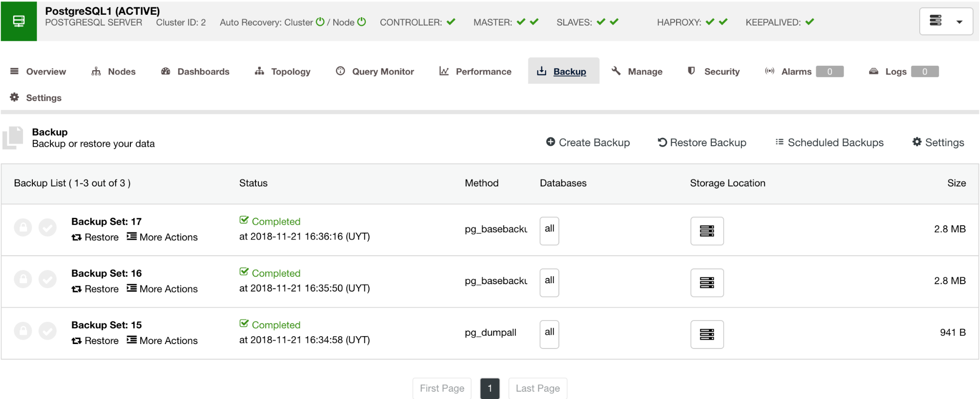
Task: Expand More Actions for Backup Set 15
Action: (x=162, y=341)
